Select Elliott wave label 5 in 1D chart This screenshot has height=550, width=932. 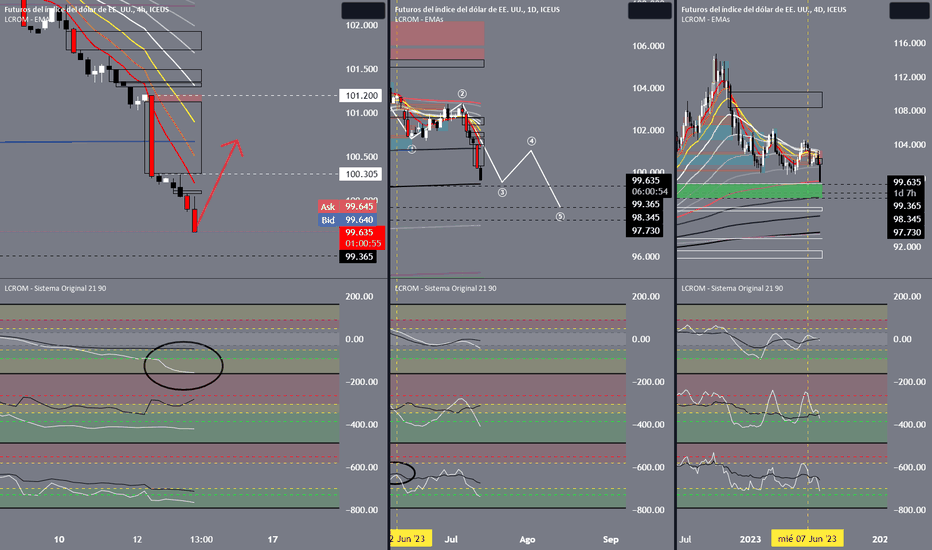[x=560, y=217]
